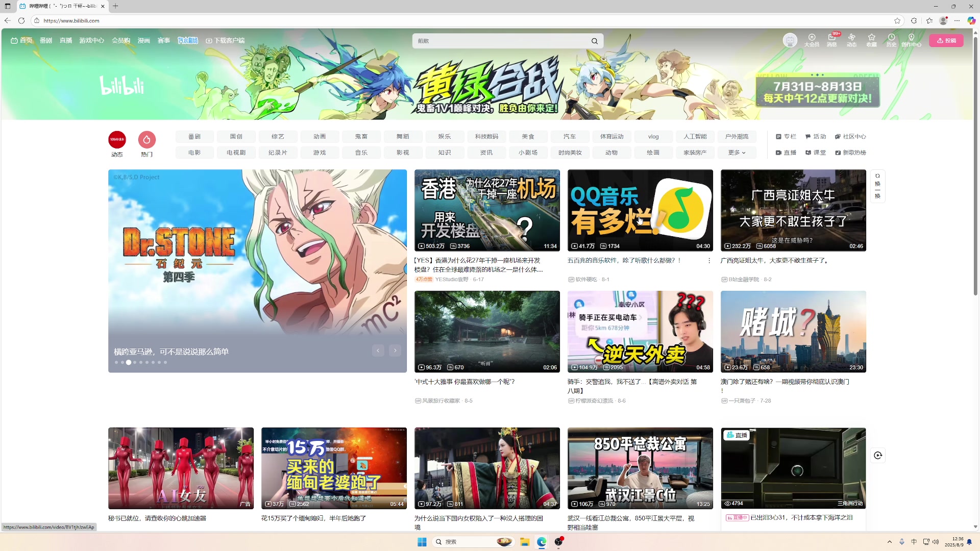Select 赛事 in the top navigation
Image resolution: width=980 pixels, height=551 pixels.
[164, 40]
